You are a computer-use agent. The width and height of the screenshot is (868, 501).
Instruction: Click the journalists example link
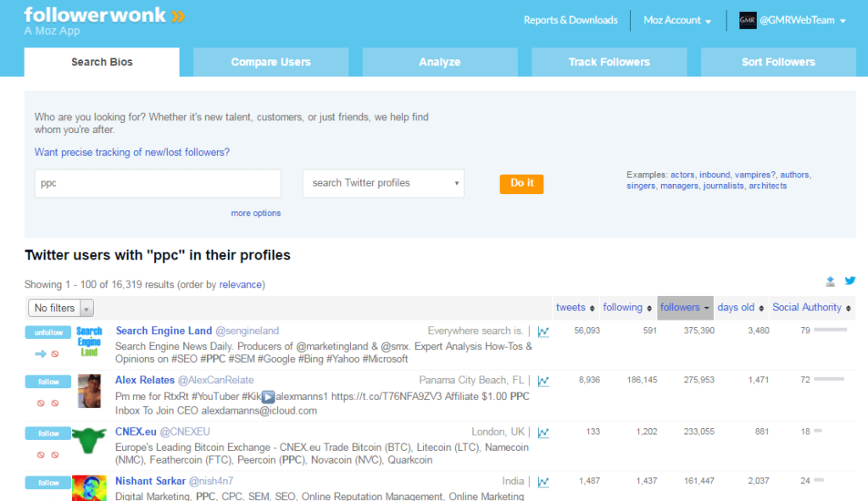coord(724,186)
